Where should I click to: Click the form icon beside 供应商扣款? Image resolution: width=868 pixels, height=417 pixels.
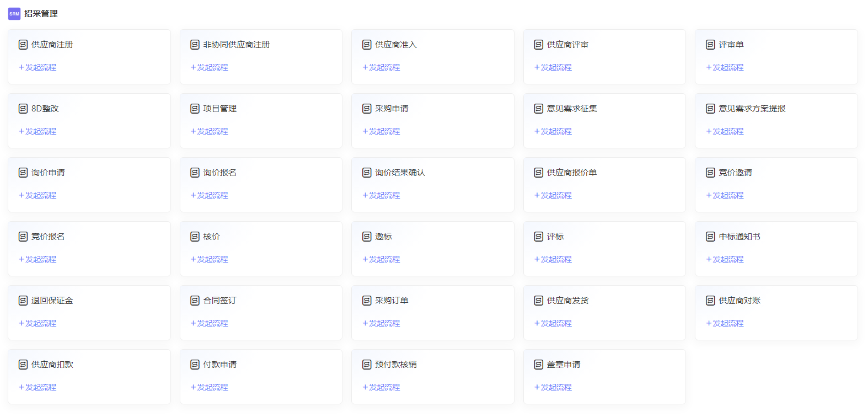pos(23,365)
